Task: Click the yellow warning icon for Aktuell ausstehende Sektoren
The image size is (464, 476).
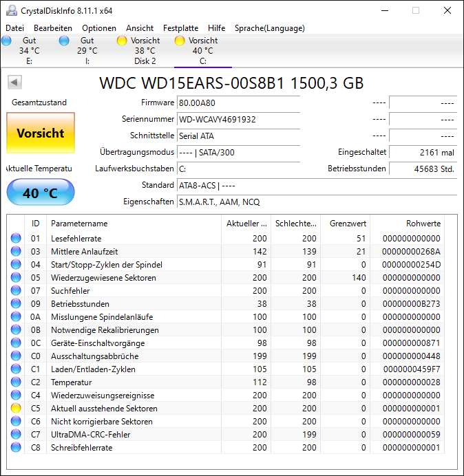Action: (x=16, y=408)
